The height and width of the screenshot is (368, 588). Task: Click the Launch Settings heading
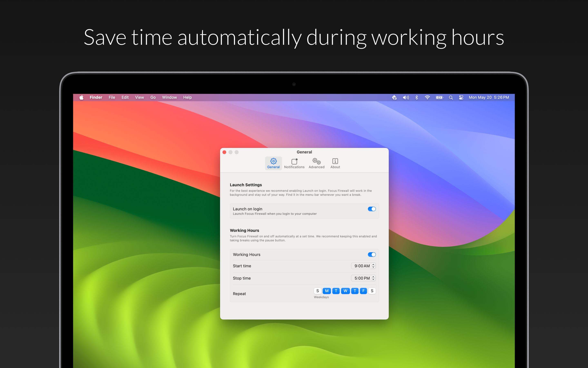coord(246,185)
